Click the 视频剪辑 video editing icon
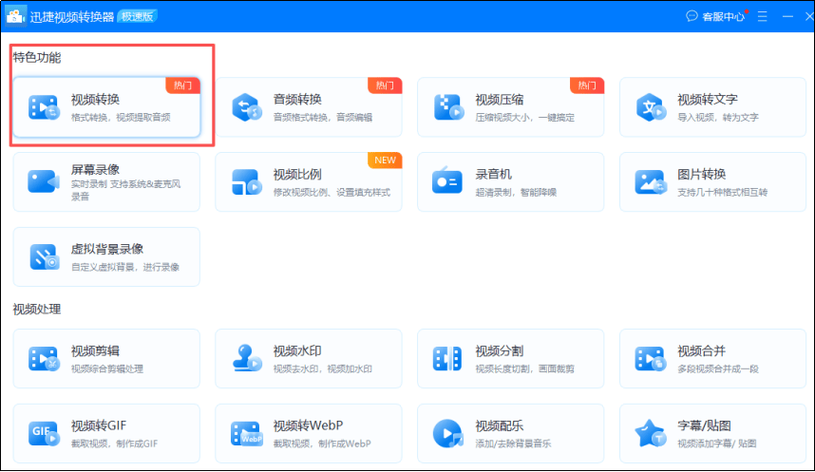This screenshot has height=472, width=815. (x=44, y=359)
